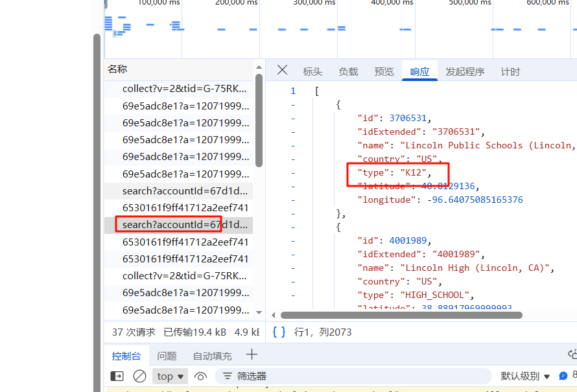Image resolution: width=577 pixels, height=392 pixels.
Task: Click the blue message bubble icon near 默认级别
Action: pyautogui.click(x=563, y=376)
